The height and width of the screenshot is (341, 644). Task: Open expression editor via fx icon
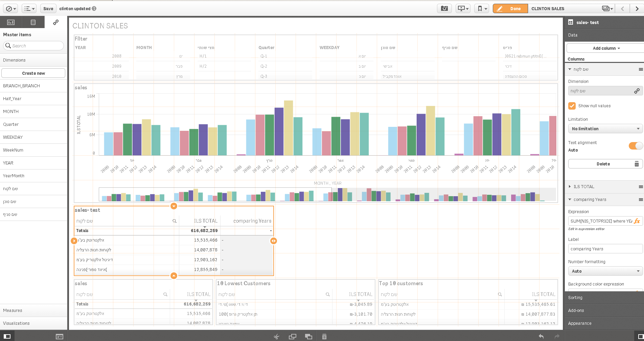[637, 221]
